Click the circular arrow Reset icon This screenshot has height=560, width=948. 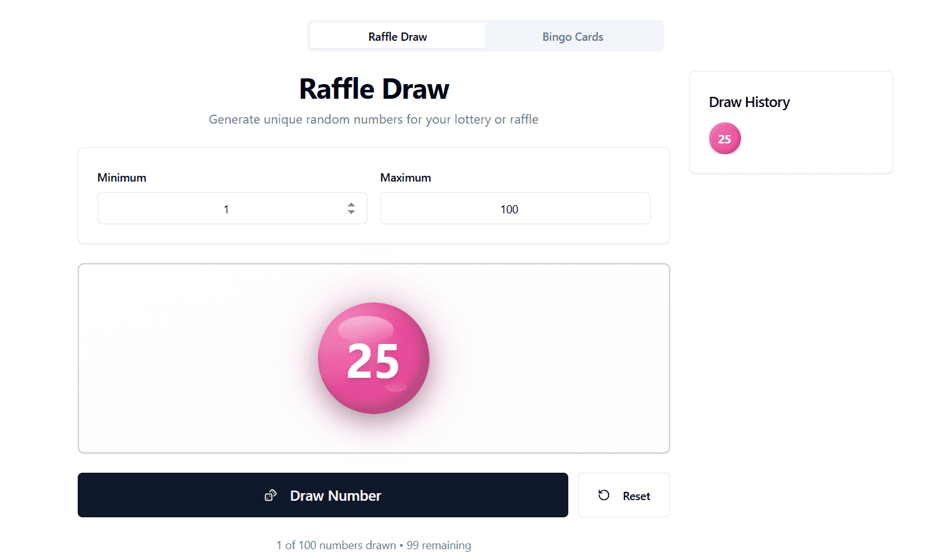(x=604, y=496)
